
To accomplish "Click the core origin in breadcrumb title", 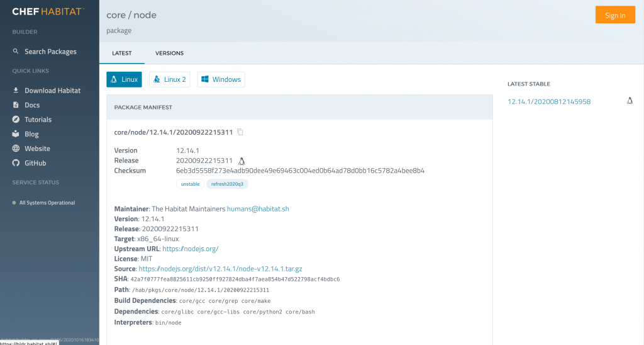I will tap(116, 15).
